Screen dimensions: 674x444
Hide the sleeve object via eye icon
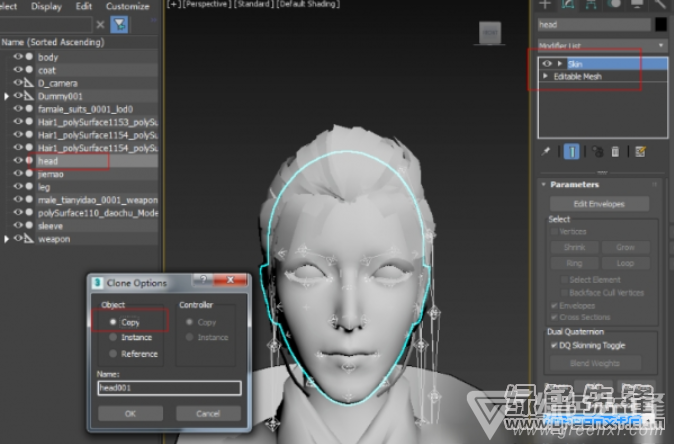pyautogui.click(x=18, y=225)
